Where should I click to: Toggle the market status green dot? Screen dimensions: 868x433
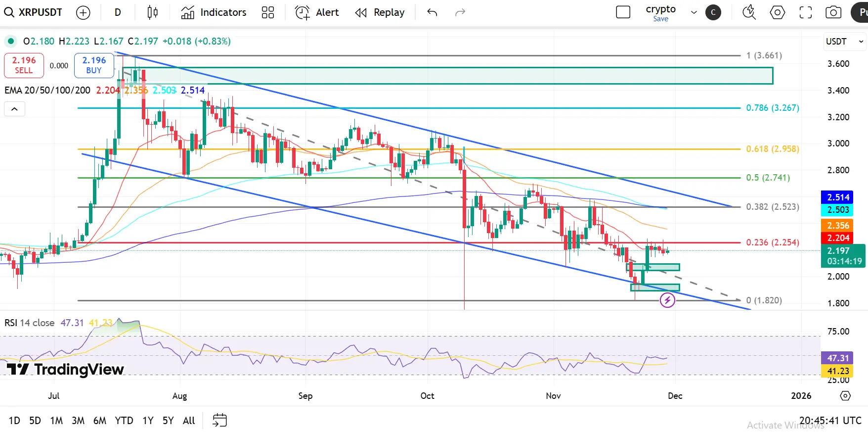pyautogui.click(x=10, y=41)
